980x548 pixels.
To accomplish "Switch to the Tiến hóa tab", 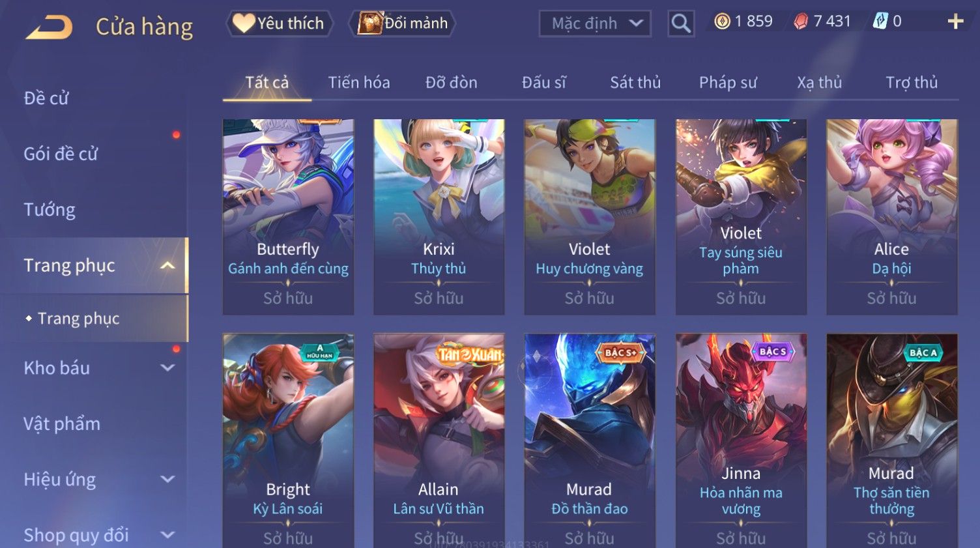I will [359, 83].
